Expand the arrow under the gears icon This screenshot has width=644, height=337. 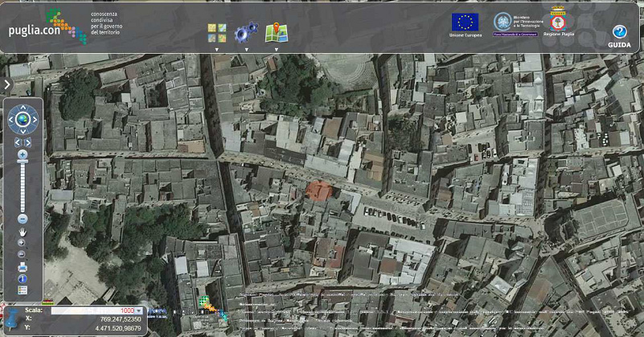pos(246,50)
